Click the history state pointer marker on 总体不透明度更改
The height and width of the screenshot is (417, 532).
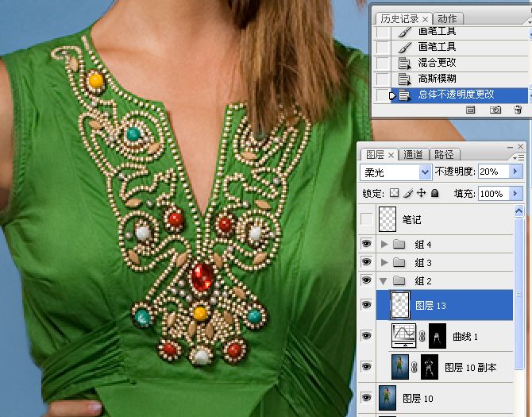392,96
